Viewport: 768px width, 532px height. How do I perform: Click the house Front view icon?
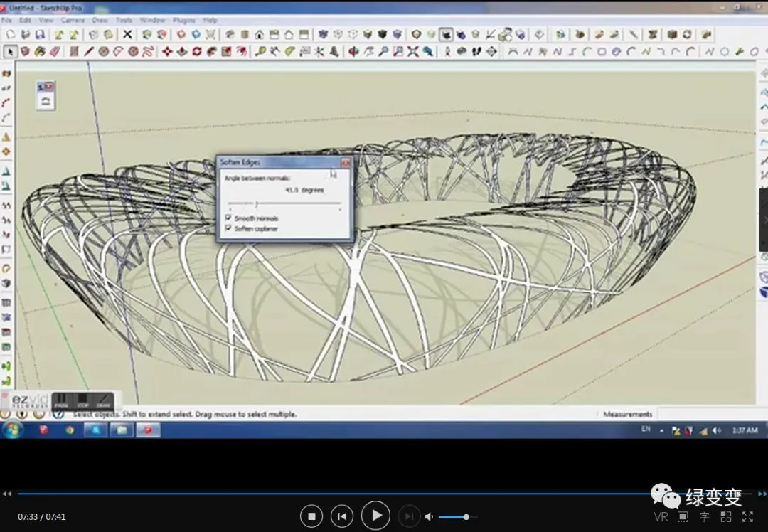[x=260, y=34]
